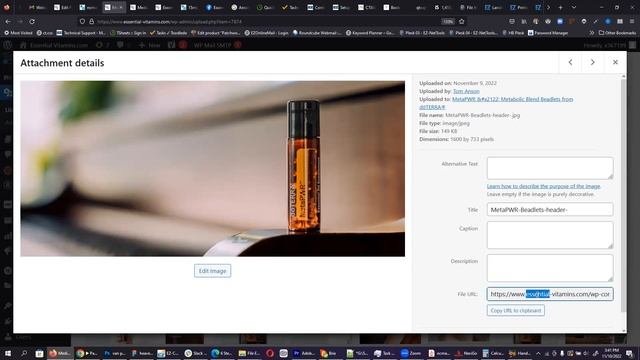The height and width of the screenshot is (360, 640).
Task: Open File Explorer from the taskbar
Action: [249, 353]
